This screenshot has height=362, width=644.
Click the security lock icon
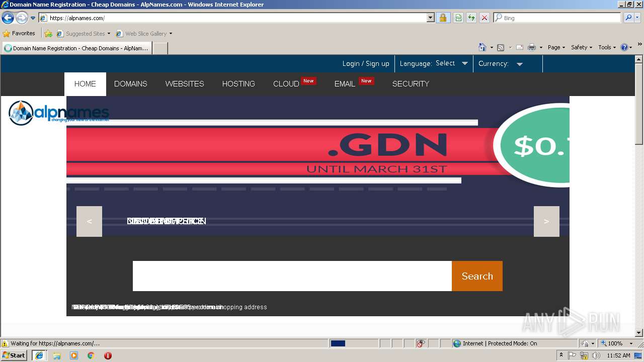443,18
